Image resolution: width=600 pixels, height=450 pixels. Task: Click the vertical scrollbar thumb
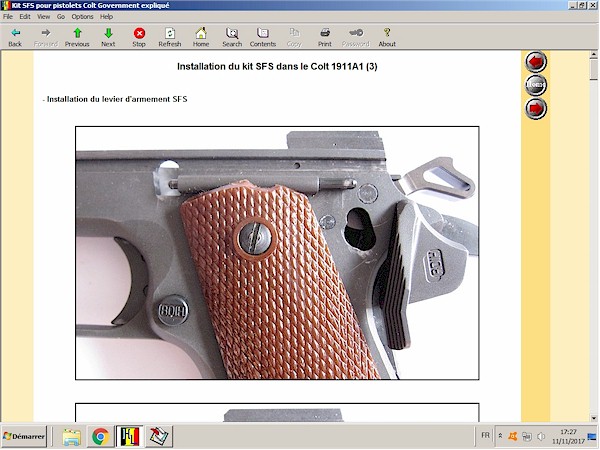pos(594,70)
